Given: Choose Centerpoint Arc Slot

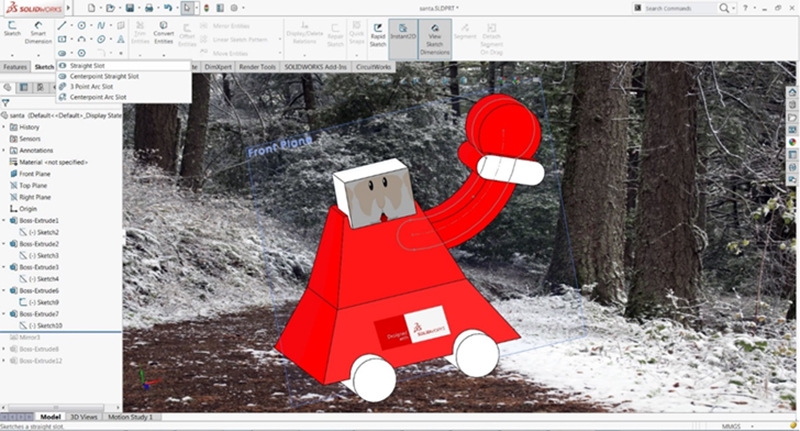Looking at the screenshot, I should point(123,97).
